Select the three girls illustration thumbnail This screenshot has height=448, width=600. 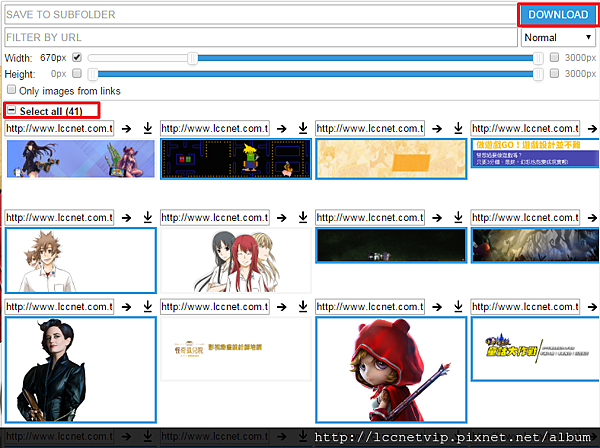(x=236, y=261)
